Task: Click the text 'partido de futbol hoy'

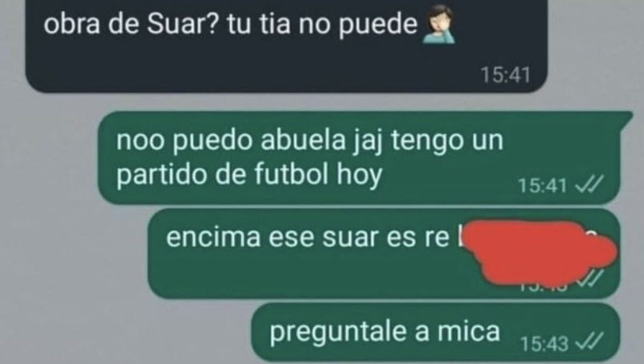Action: coord(249,175)
